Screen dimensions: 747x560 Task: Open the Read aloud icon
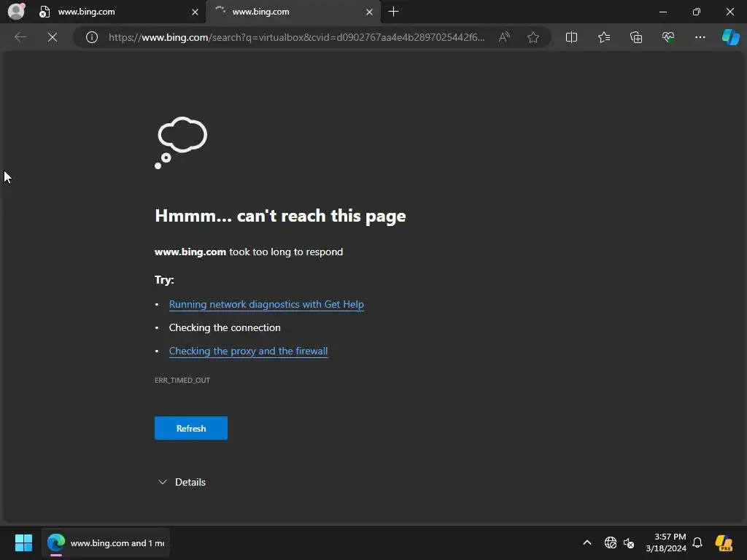click(504, 37)
